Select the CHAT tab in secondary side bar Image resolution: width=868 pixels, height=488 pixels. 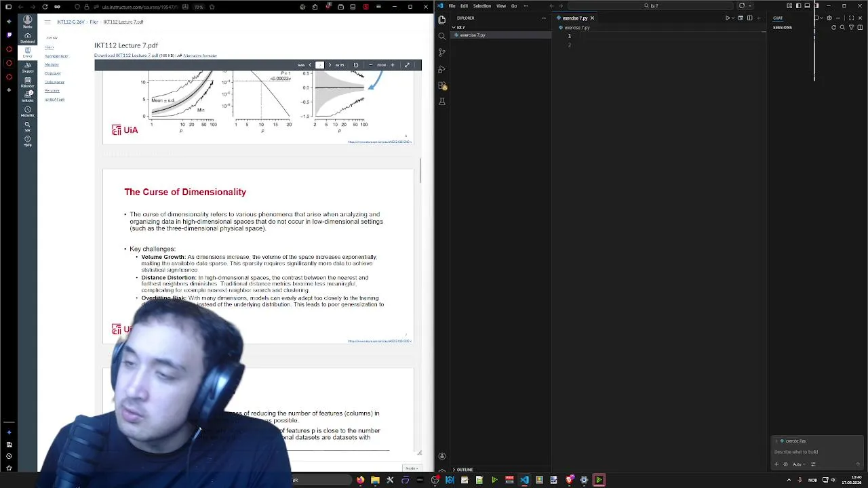click(778, 18)
